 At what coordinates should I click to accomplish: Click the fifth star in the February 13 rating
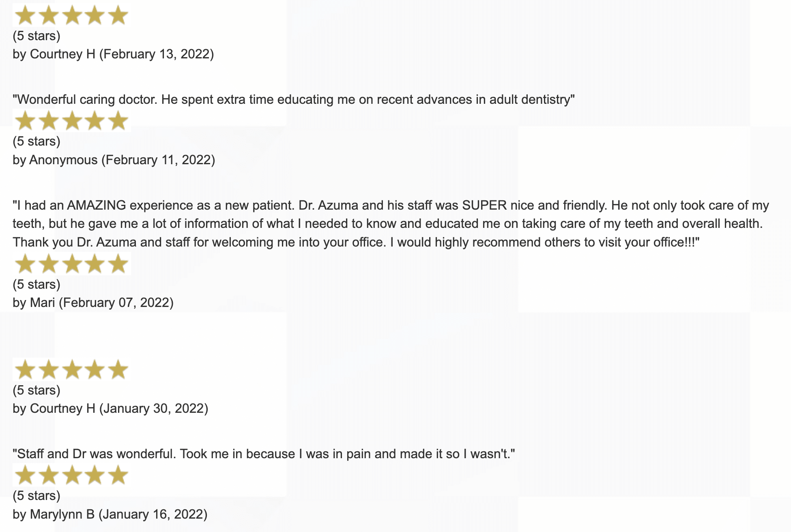[x=118, y=16]
